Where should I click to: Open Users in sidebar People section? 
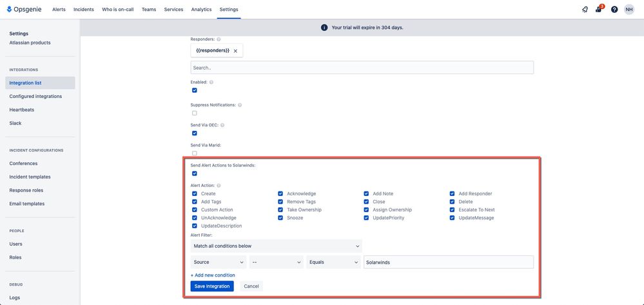click(x=15, y=244)
